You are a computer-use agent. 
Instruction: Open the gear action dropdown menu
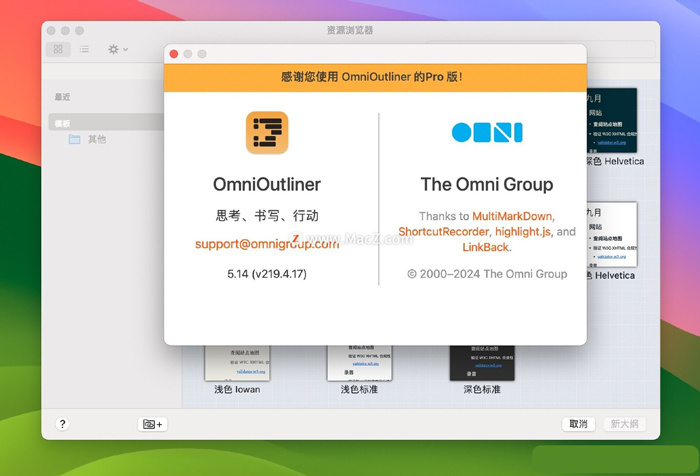tap(118, 49)
